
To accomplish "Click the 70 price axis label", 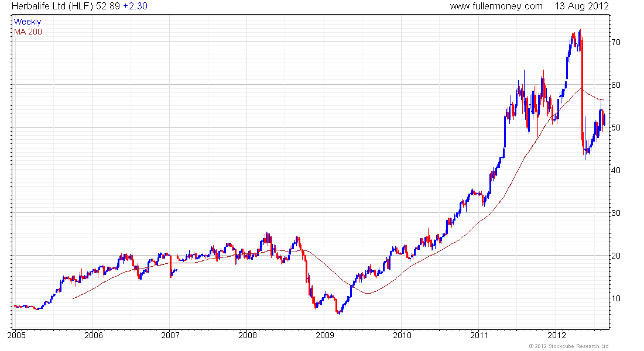I will click(616, 42).
